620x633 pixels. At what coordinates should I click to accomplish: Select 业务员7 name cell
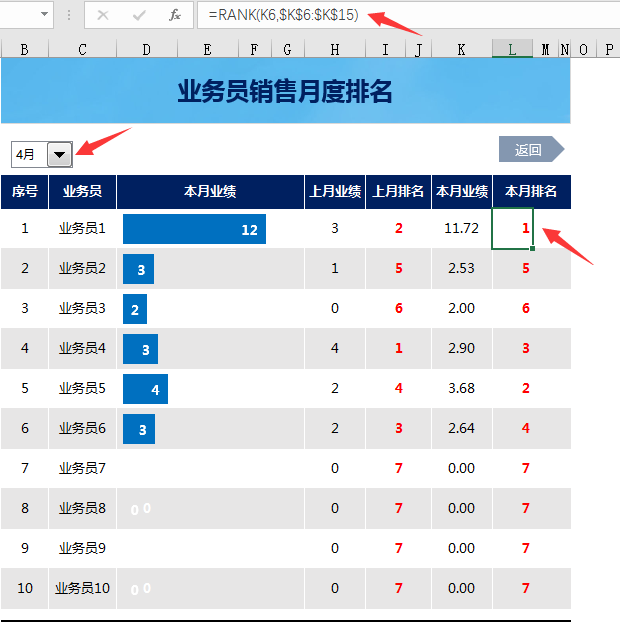click(82, 468)
